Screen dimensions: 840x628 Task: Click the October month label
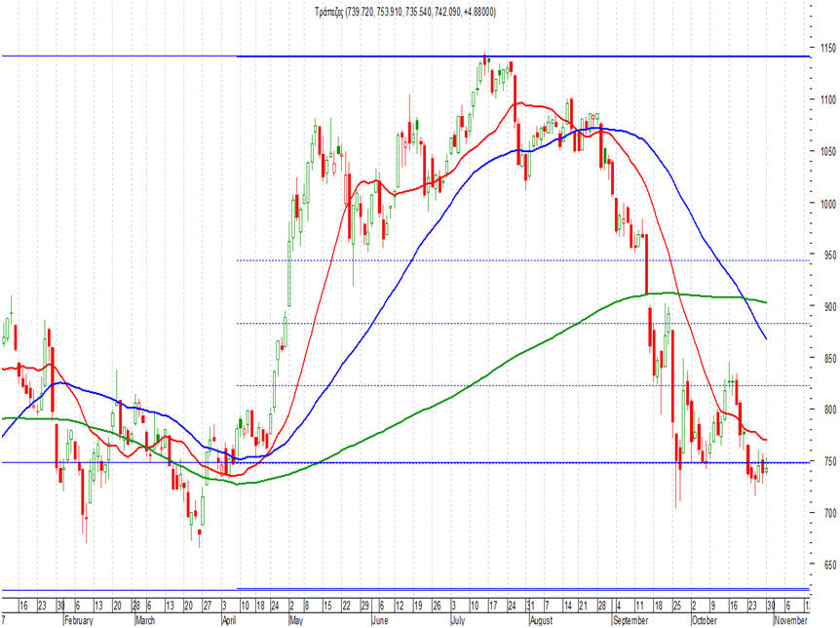(705, 620)
